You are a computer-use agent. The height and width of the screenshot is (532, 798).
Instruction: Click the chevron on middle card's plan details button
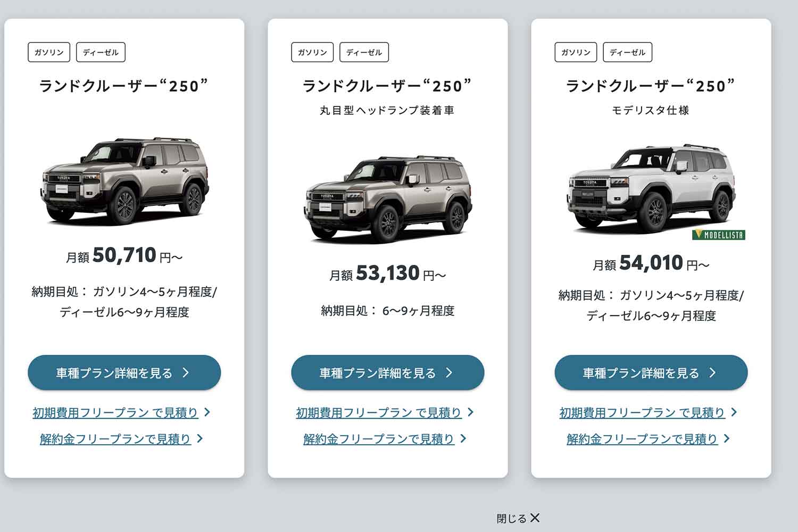click(450, 373)
